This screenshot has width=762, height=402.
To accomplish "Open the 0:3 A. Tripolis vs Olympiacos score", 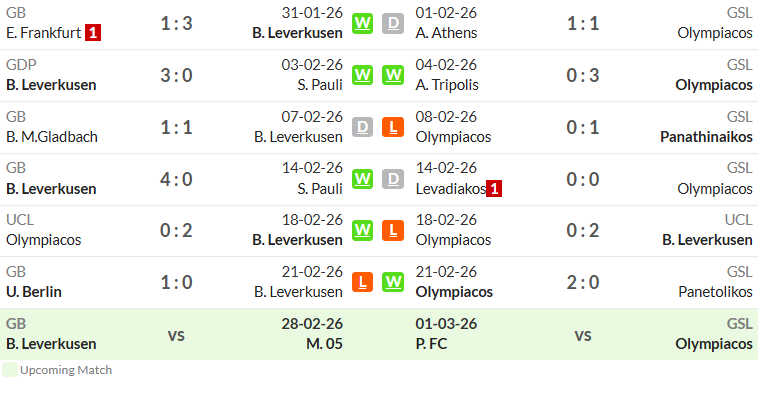I will point(583,75).
